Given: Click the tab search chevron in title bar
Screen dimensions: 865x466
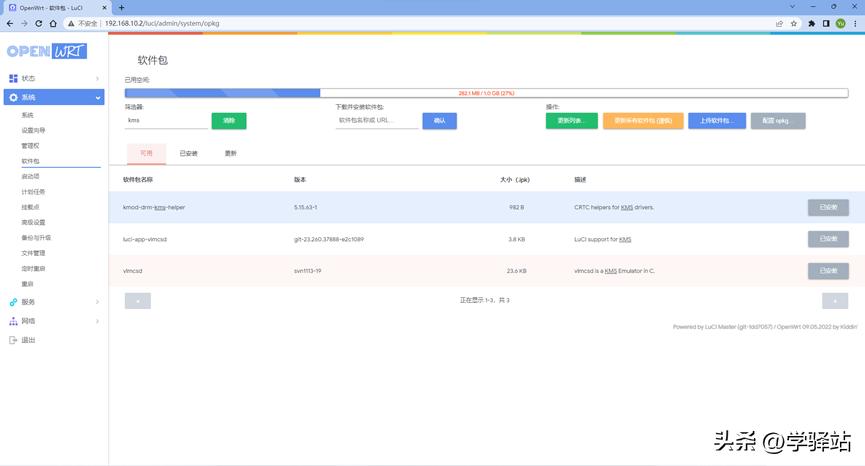Looking at the screenshot, I should (792, 7).
